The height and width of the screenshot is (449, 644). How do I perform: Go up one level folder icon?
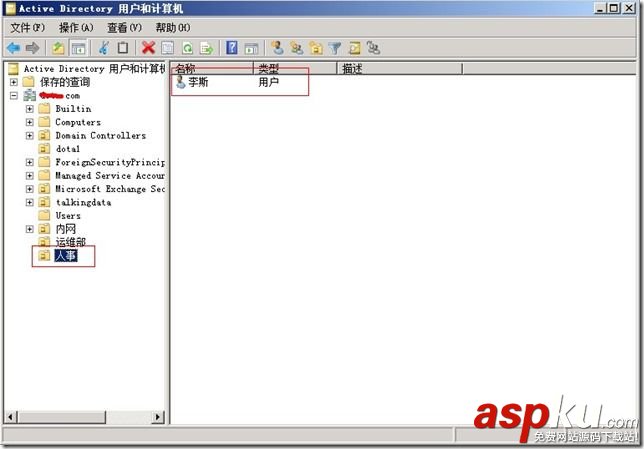[58, 48]
